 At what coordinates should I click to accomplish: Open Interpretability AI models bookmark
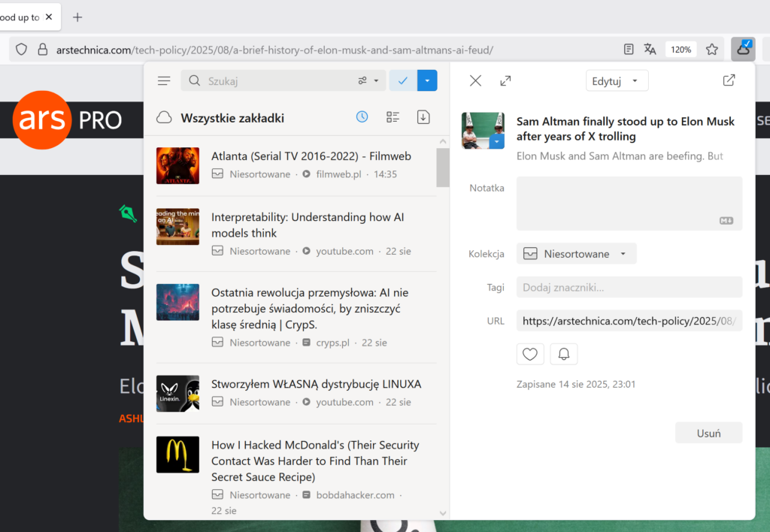click(x=296, y=234)
